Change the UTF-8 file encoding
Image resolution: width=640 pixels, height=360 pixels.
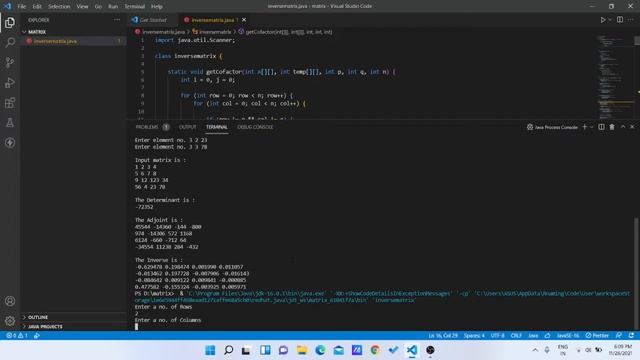[x=497, y=336]
